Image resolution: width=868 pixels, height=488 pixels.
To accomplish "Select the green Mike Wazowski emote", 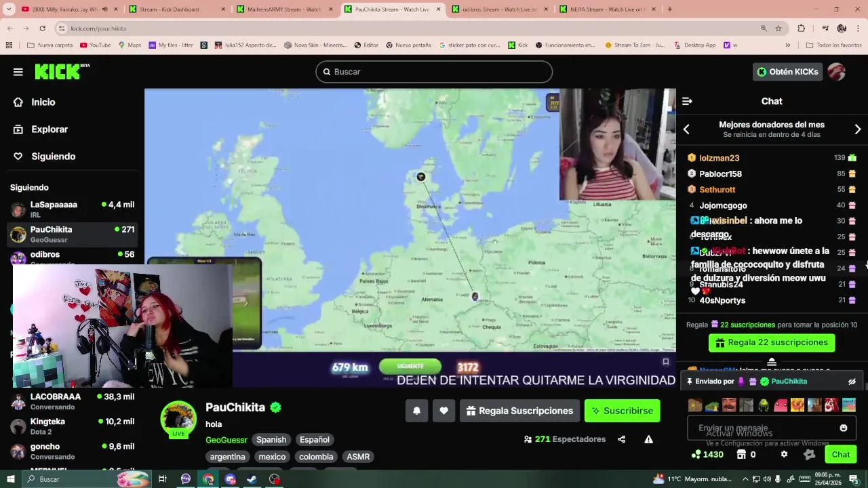I will 764,405.
